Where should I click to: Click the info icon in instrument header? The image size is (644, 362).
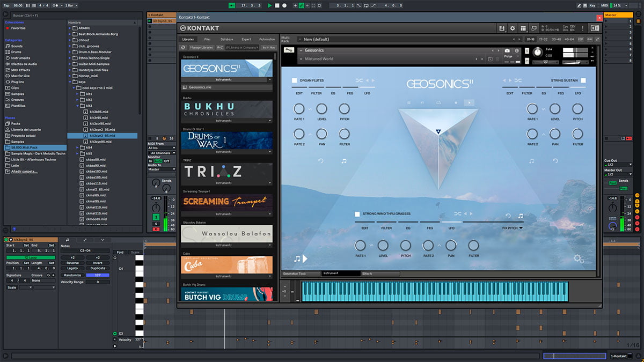pos(517,50)
